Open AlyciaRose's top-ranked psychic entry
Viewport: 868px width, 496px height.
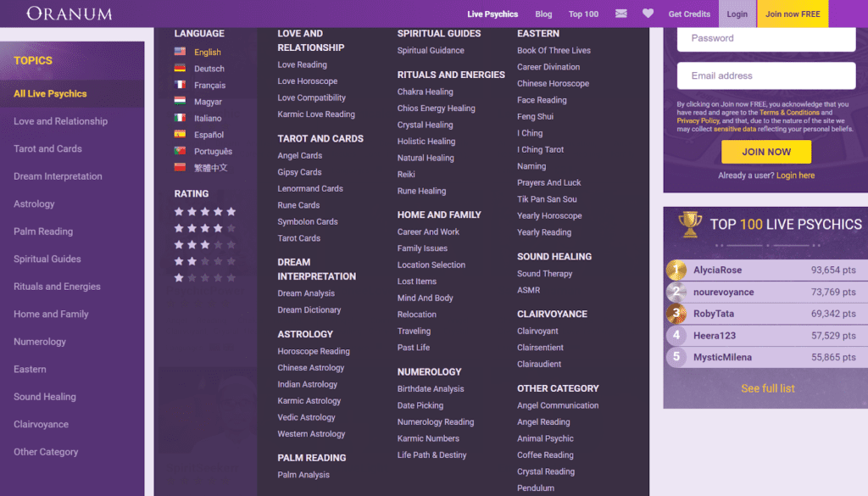(x=717, y=270)
